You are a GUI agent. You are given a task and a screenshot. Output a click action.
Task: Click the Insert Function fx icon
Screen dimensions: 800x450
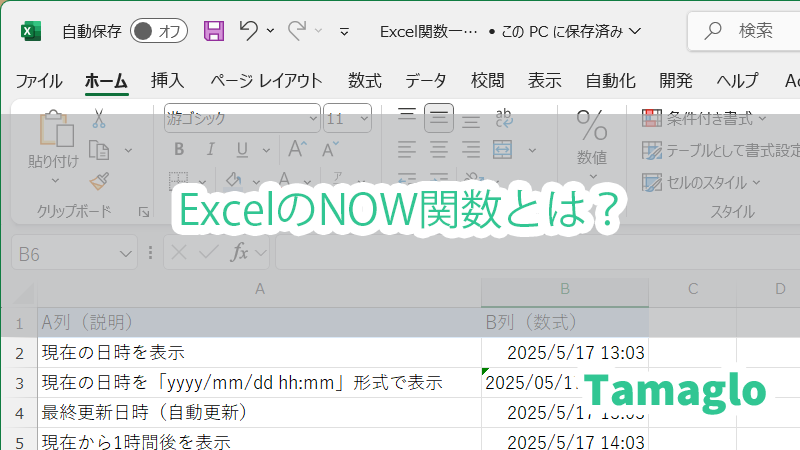pyautogui.click(x=240, y=254)
